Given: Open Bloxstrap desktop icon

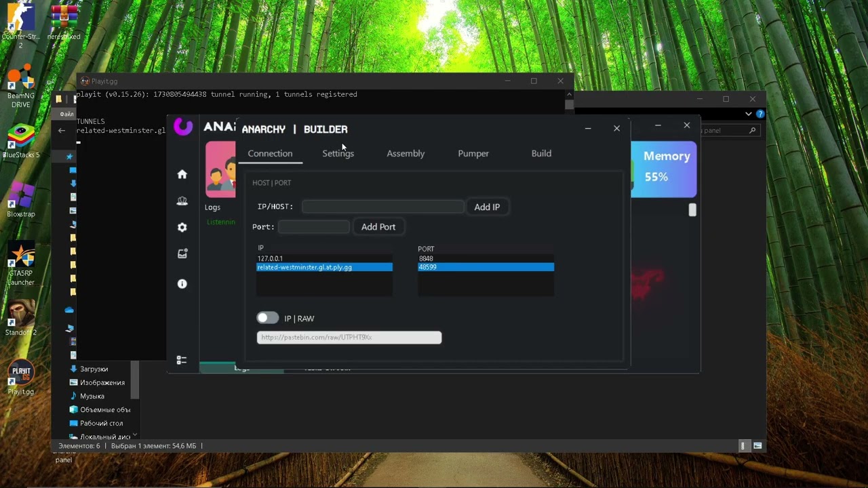Looking at the screenshot, I should 20,200.
